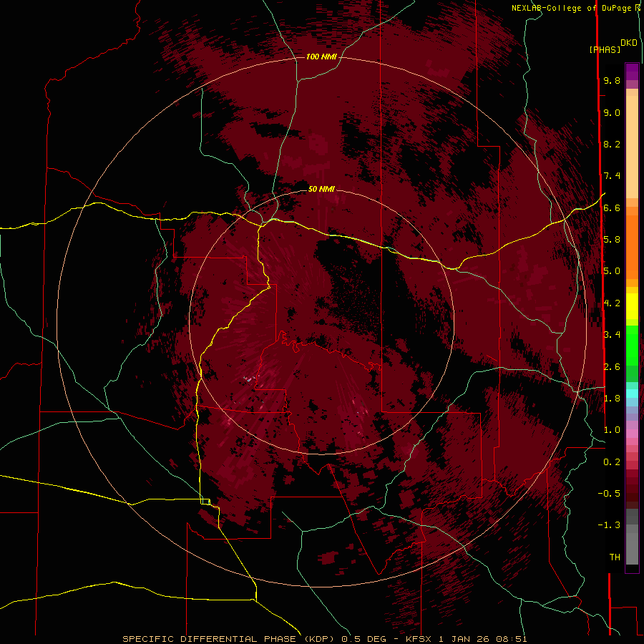Image resolution: width=644 pixels, height=644 pixels.
Task: Click the 5.0 legend value
Action: point(612,271)
